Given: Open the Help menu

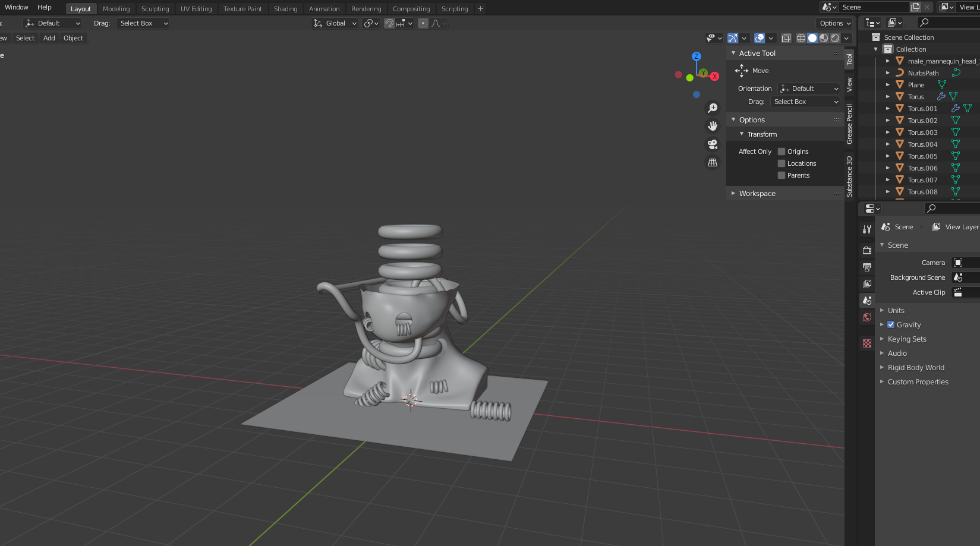Looking at the screenshot, I should coord(45,7).
